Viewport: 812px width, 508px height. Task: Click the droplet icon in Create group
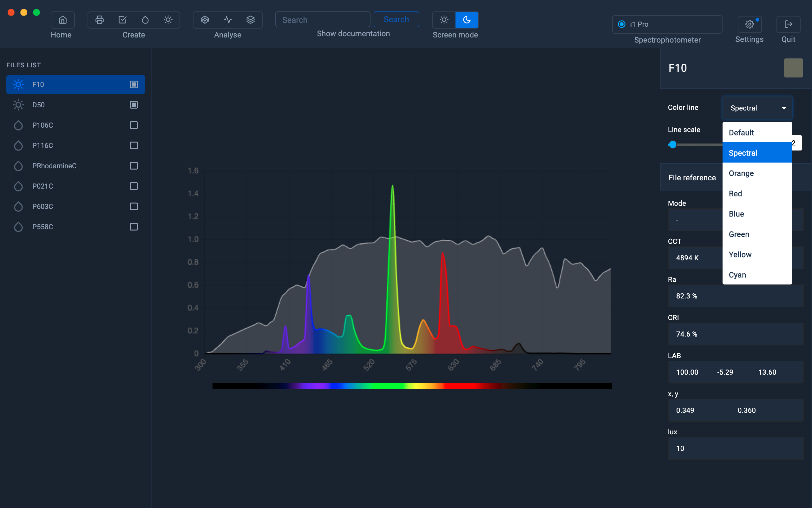145,20
